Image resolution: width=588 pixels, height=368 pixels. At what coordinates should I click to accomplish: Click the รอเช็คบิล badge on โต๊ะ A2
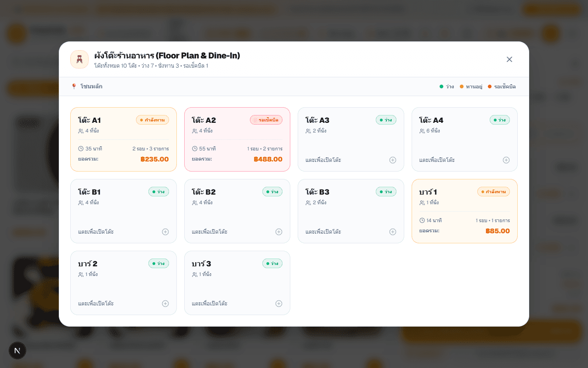pyautogui.click(x=266, y=120)
